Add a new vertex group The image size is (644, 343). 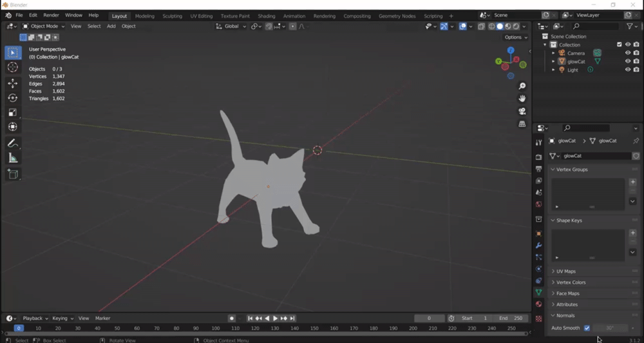click(633, 182)
